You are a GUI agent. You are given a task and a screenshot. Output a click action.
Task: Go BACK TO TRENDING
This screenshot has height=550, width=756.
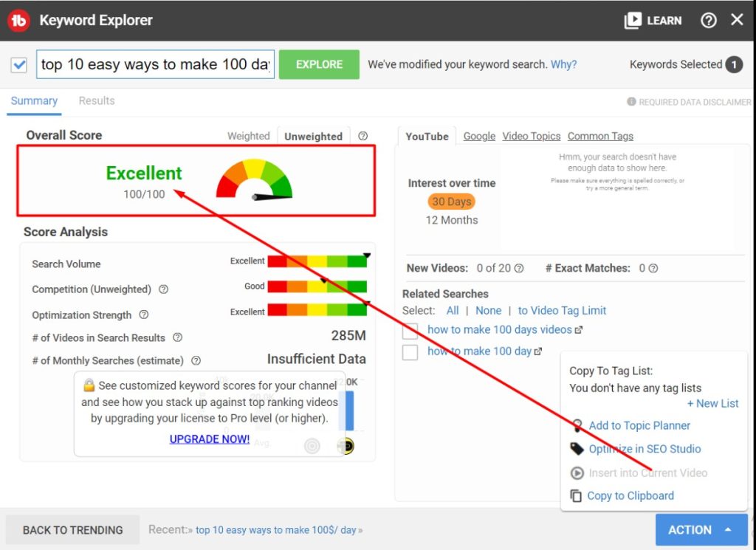[x=73, y=530]
